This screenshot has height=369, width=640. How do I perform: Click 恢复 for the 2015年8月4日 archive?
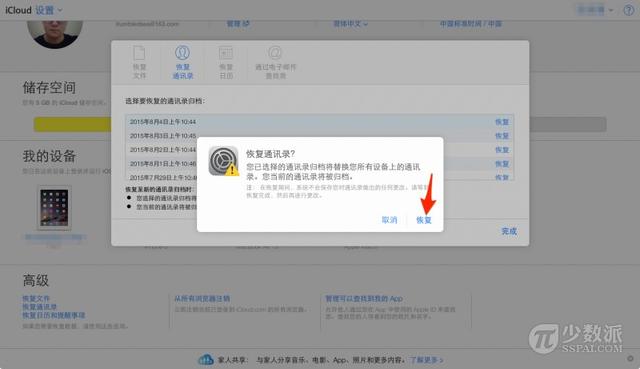tap(502, 122)
